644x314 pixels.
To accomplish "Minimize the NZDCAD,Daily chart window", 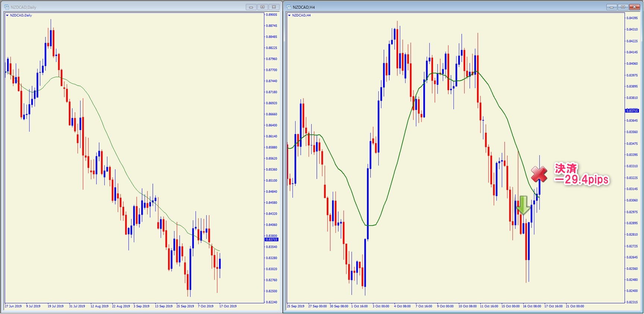I will (x=251, y=7).
